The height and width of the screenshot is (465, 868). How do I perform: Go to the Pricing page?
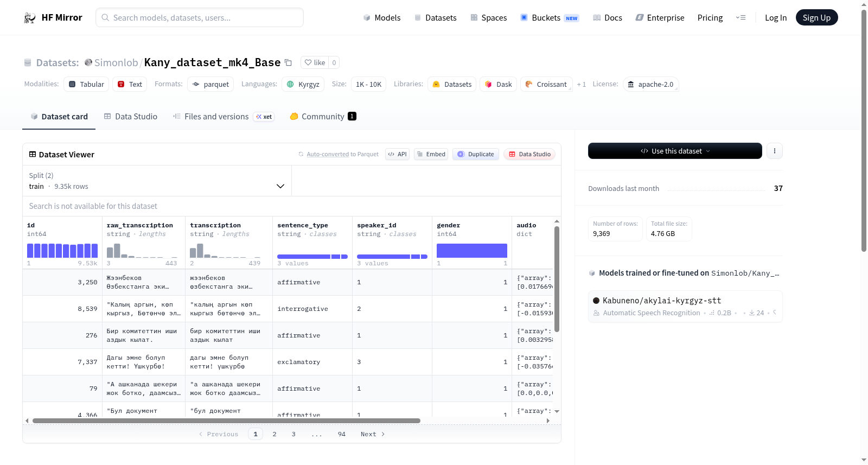pyautogui.click(x=710, y=18)
